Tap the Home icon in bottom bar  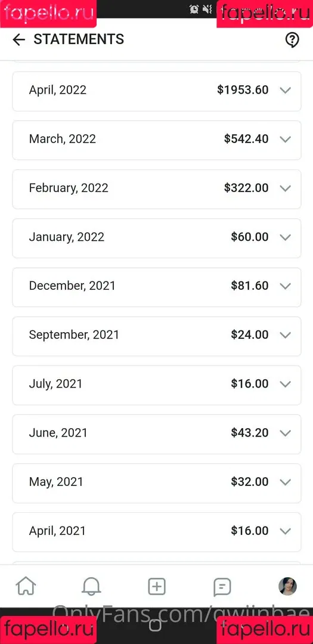coord(26,586)
